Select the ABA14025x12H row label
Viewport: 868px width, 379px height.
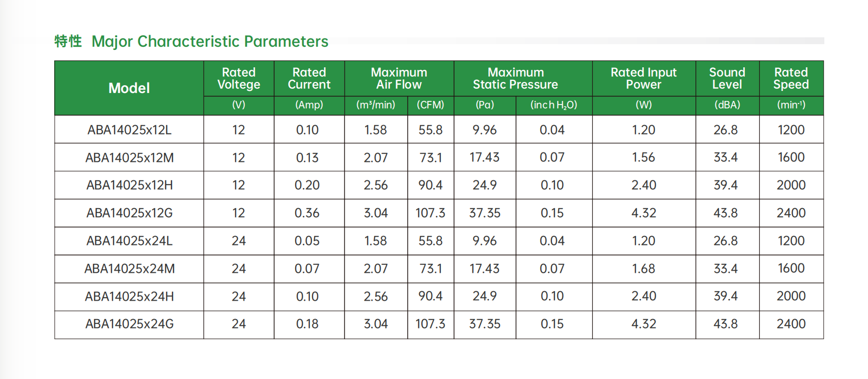(x=129, y=185)
